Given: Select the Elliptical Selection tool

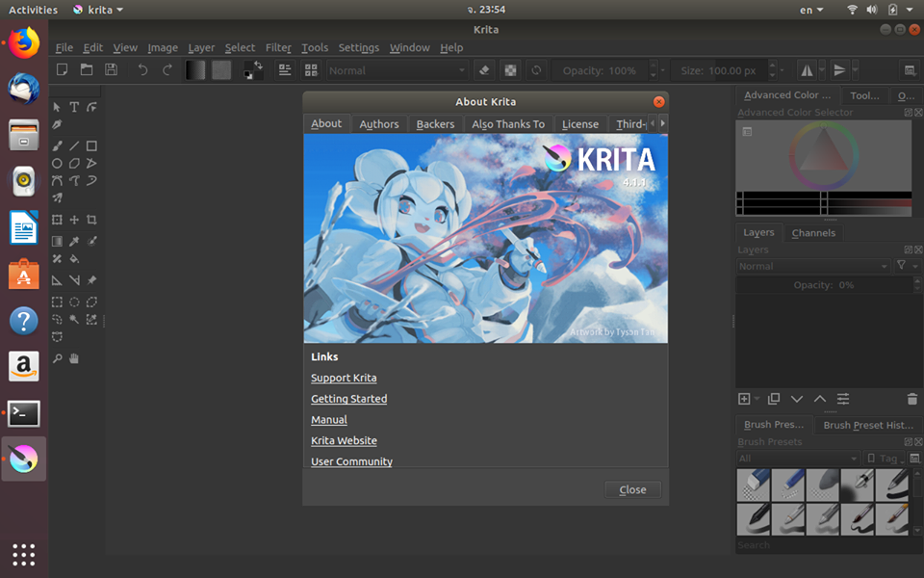Looking at the screenshot, I should click(x=74, y=302).
